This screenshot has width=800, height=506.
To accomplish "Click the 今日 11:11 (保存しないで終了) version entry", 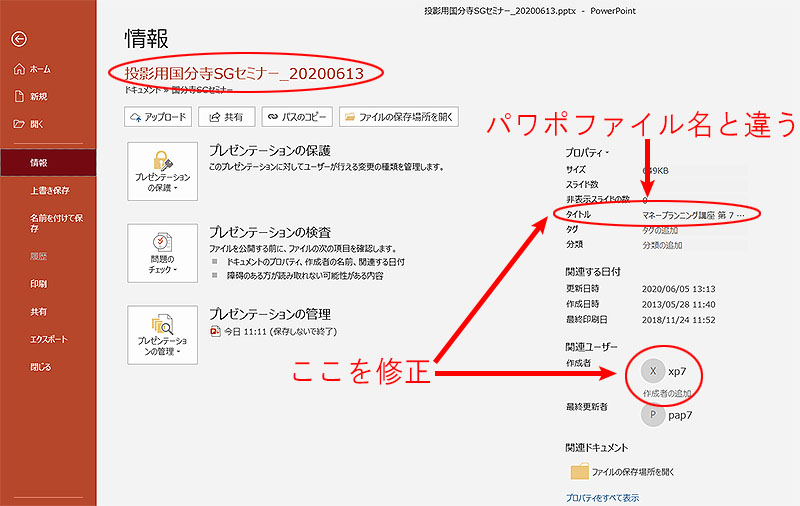I will tap(281, 332).
